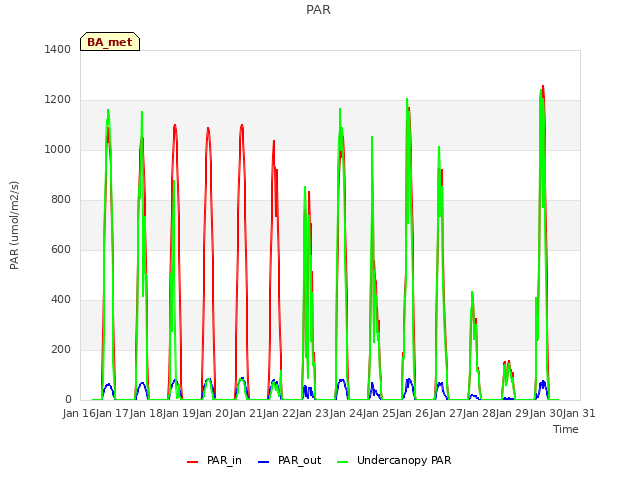The height and width of the screenshot is (480, 640).
Task: Click the PAR chart title
Action: click(x=318, y=9)
